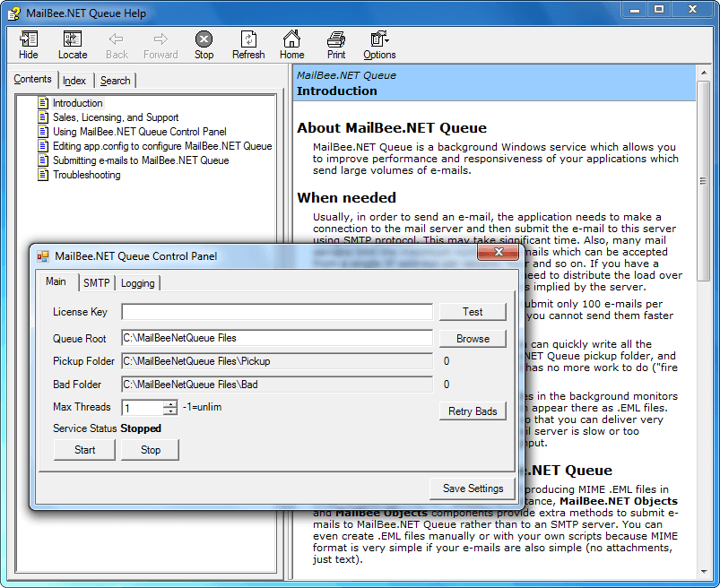Click Save Settings button

pos(473,489)
